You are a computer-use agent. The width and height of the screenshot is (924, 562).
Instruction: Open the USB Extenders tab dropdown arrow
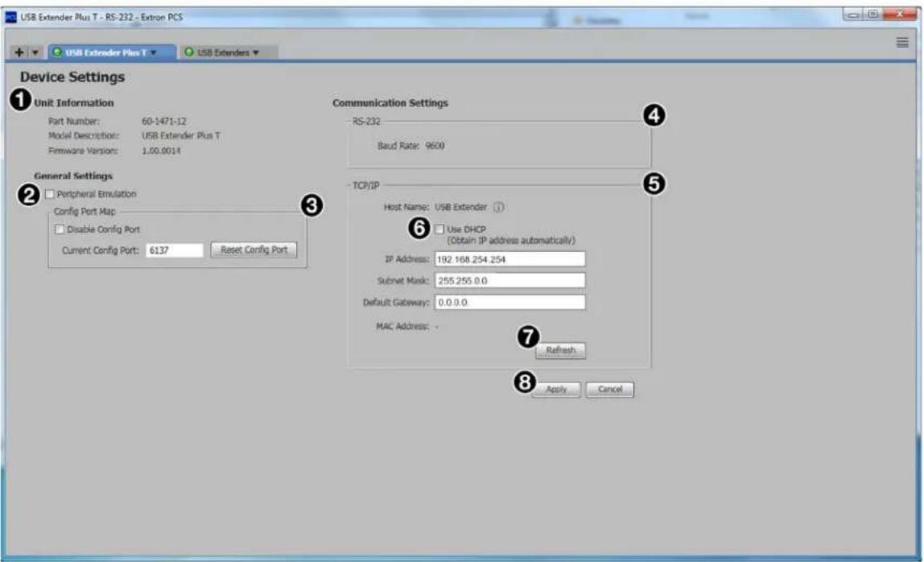click(256, 52)
